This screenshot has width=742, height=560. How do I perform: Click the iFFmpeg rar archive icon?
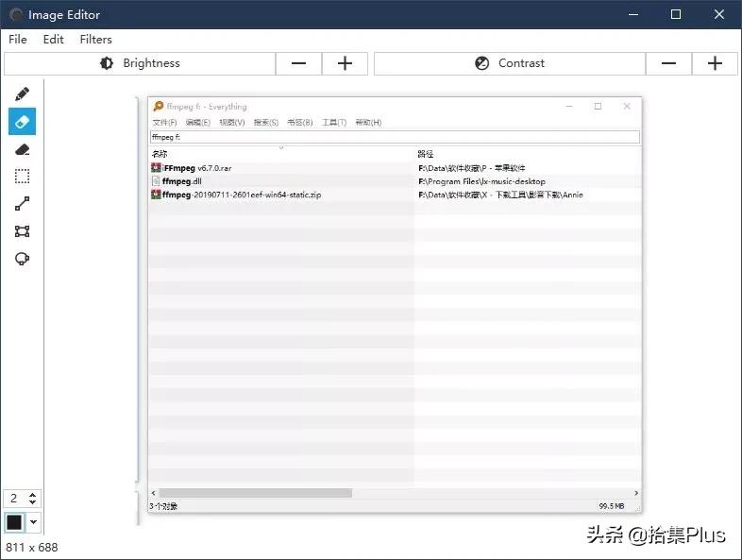pos(156,167)
